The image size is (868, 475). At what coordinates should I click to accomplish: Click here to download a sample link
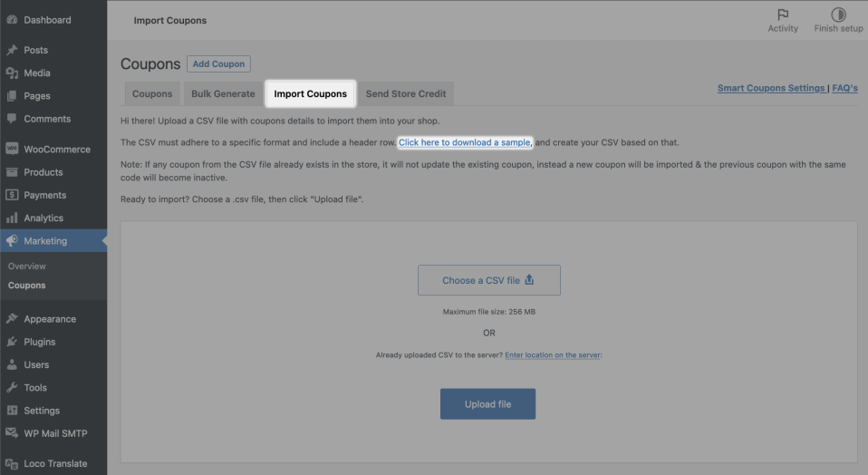pos(465,142)
